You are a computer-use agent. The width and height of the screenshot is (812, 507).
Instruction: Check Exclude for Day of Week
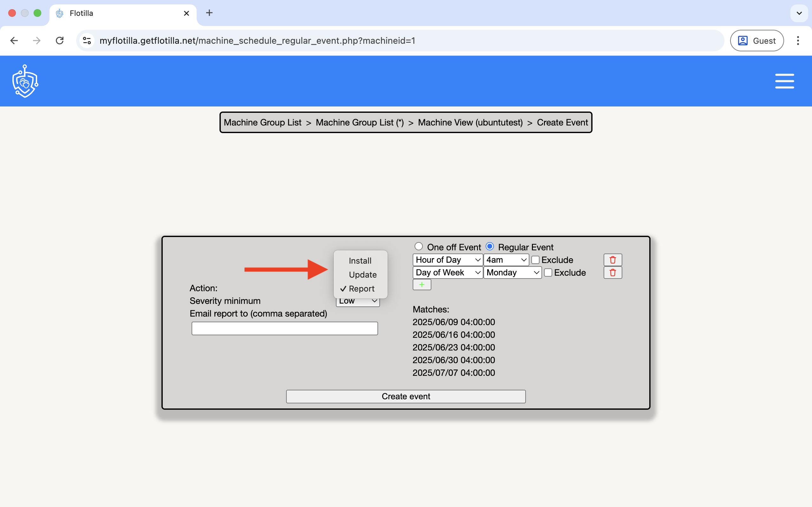coord(548,273)
